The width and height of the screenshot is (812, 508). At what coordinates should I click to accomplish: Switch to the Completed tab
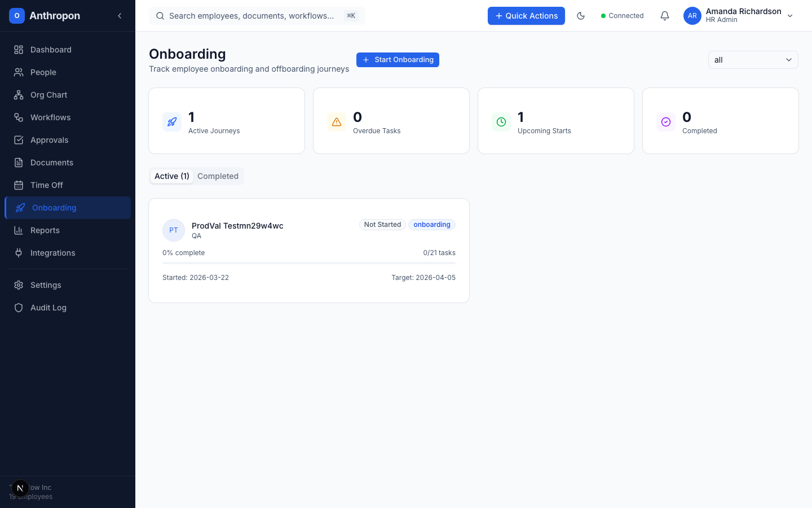218,176
